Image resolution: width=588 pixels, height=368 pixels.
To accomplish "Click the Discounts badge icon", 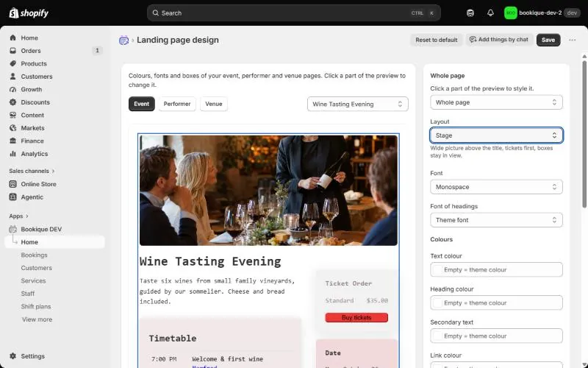I will point(12,102).
